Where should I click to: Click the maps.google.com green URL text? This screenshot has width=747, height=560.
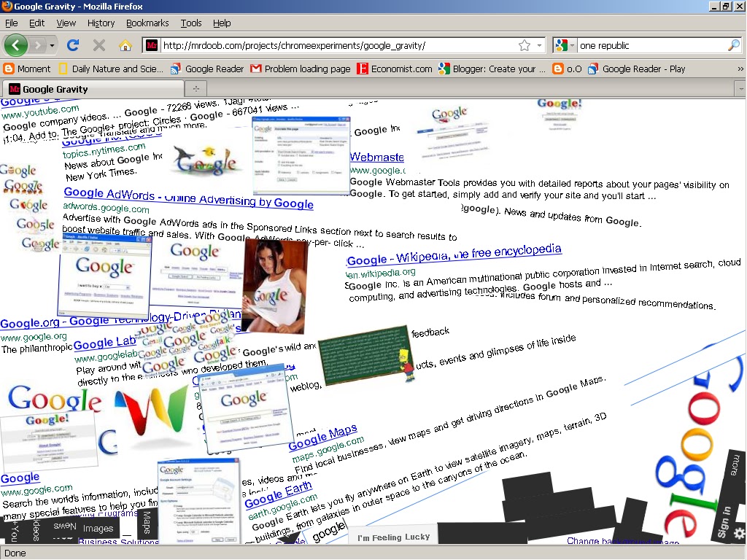(328, 449)
